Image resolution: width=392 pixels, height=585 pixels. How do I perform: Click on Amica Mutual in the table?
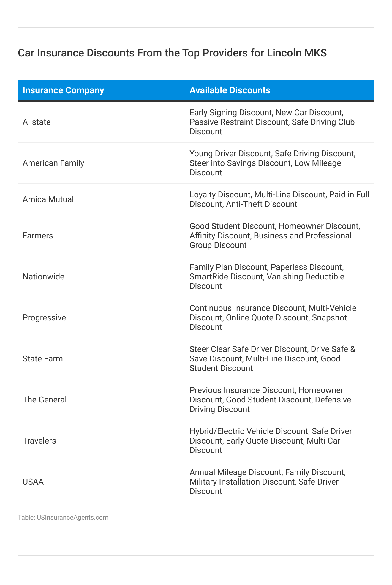(48, 199)
